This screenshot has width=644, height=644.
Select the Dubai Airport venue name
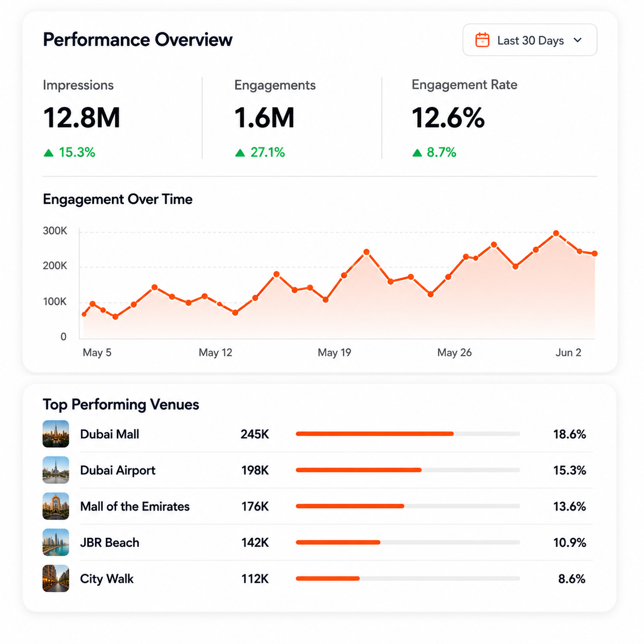[118, 471]
